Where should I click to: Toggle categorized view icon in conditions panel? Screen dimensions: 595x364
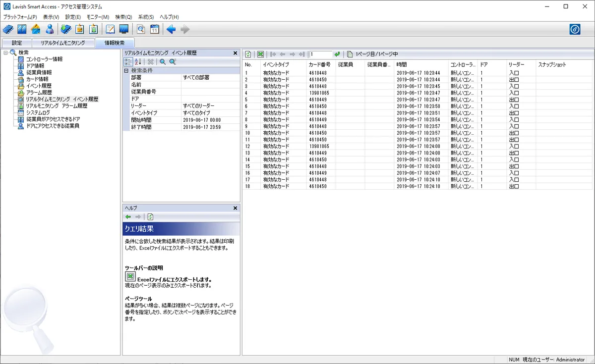(128, 62)
